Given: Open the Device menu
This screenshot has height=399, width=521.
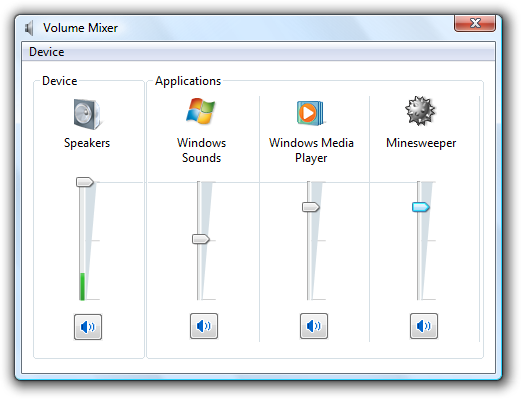Looking at the screenshot, I should 47,52.
